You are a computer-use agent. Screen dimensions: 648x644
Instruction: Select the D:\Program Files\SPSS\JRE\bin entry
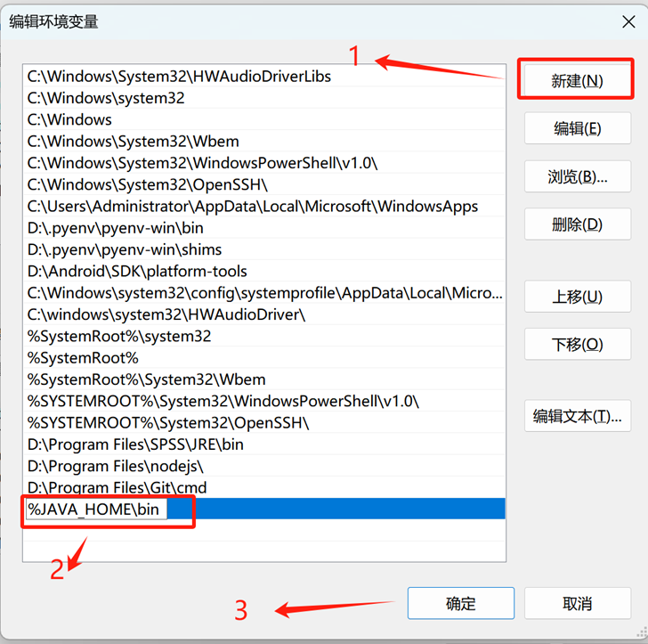(264, 444)
